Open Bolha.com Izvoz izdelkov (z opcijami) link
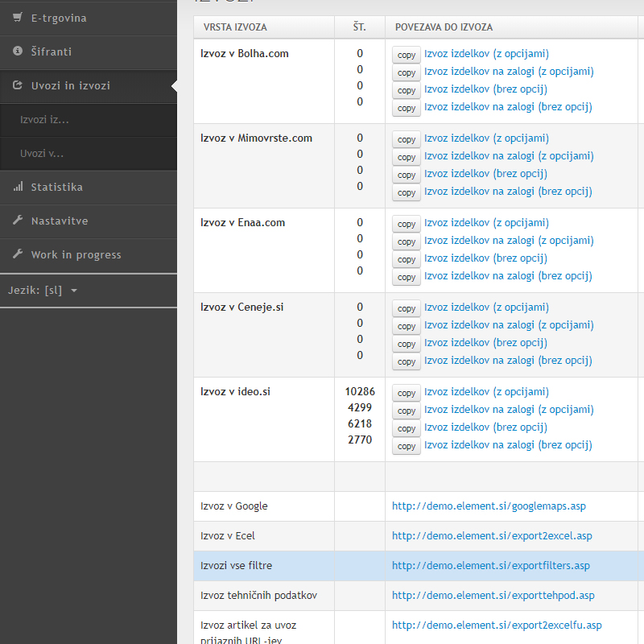644x644 pixels. tap(486, 54)
